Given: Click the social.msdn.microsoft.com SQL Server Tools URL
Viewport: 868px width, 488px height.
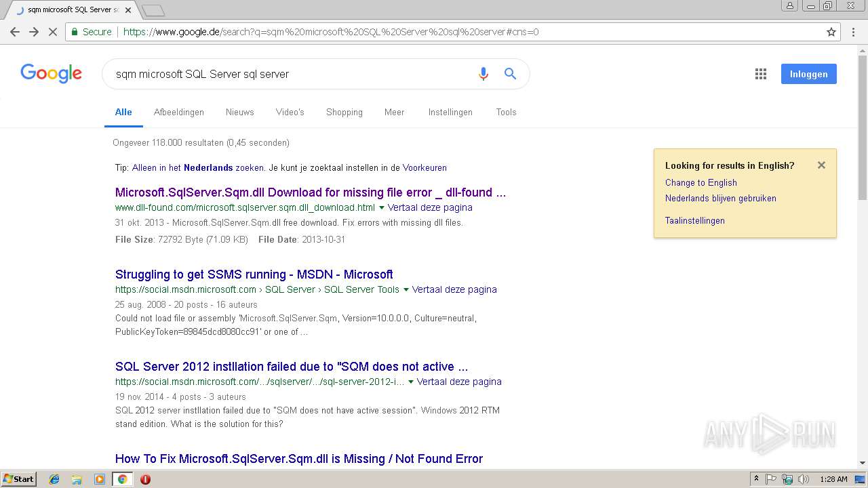Looking at the screenshot, I should [257, 290].
